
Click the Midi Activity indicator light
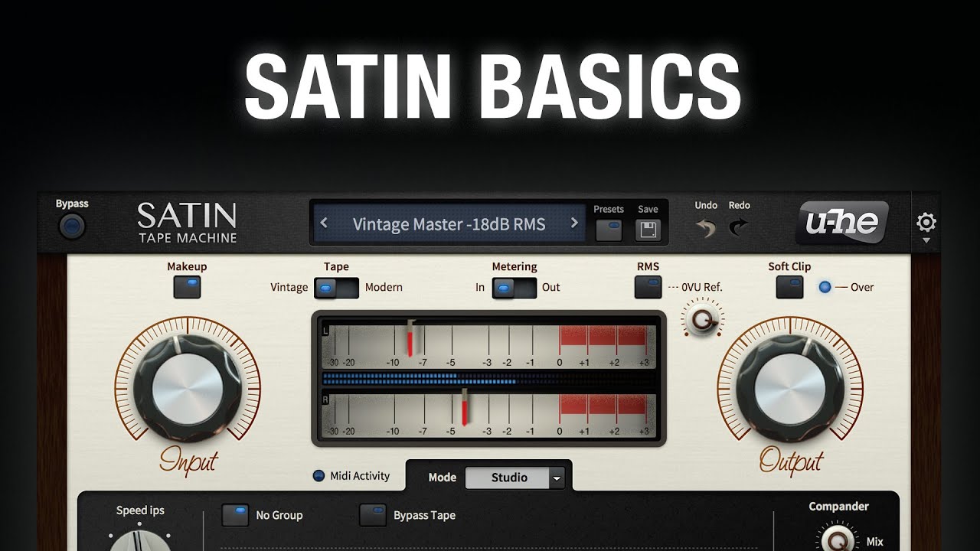point(319,476)
